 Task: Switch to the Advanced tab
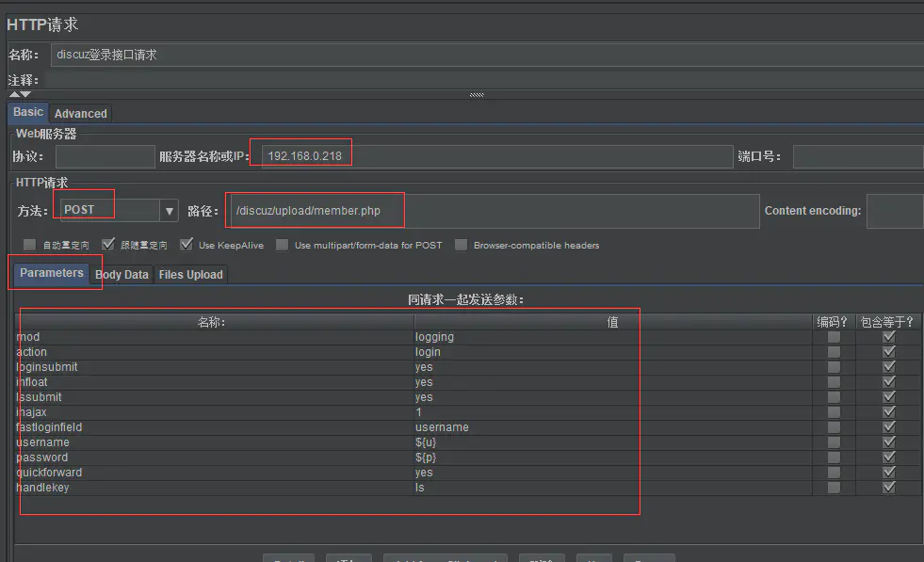coord(81,114)
